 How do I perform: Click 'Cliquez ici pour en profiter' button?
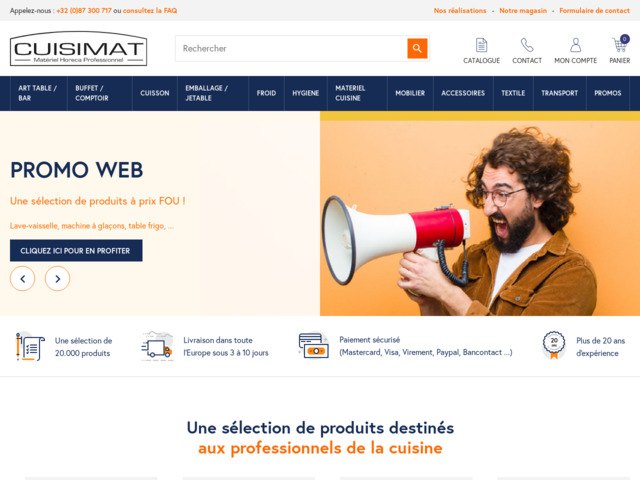[76, 251]
